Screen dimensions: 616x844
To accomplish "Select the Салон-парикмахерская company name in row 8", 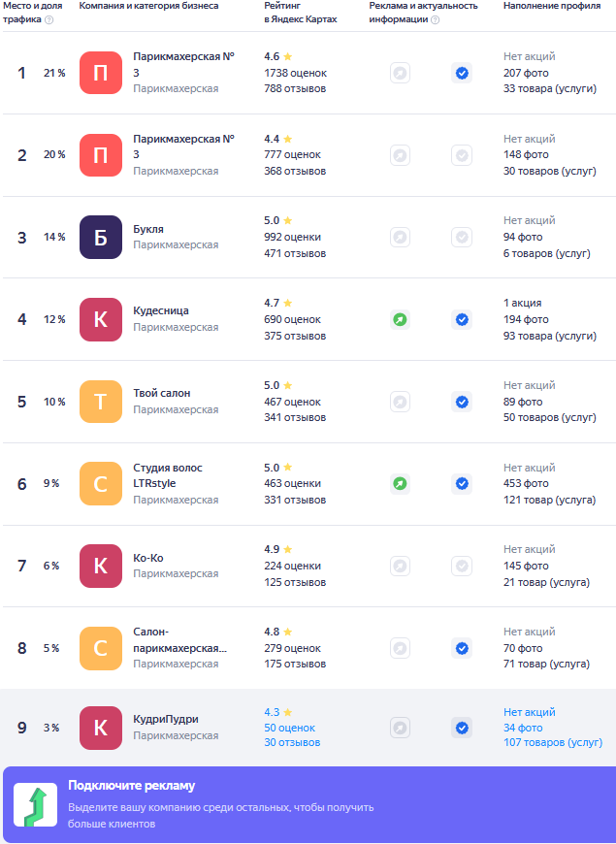I will point(179,640).
